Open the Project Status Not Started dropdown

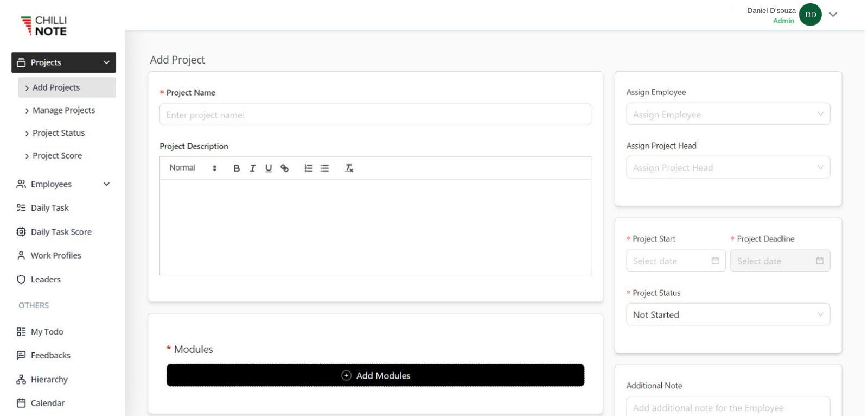(x=727, y=314)
